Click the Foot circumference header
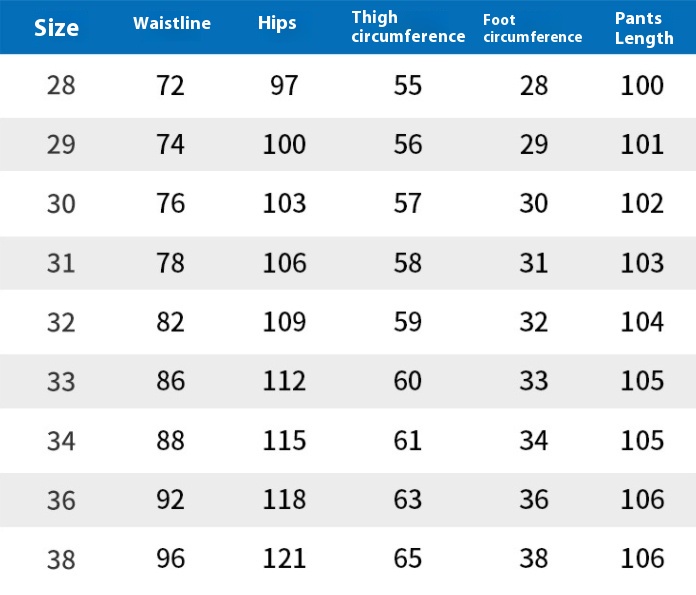Screen dimensions: 696x595 [532, 28]
